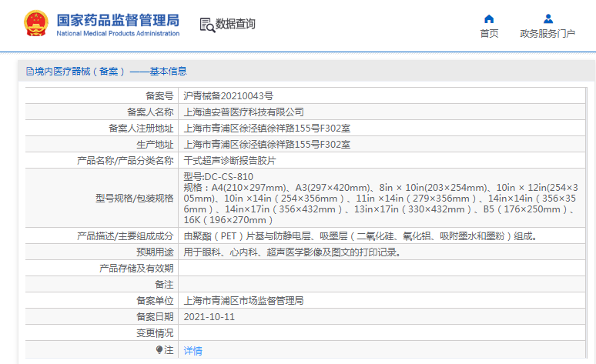Click the 变更情况 label

pos(155,333)
